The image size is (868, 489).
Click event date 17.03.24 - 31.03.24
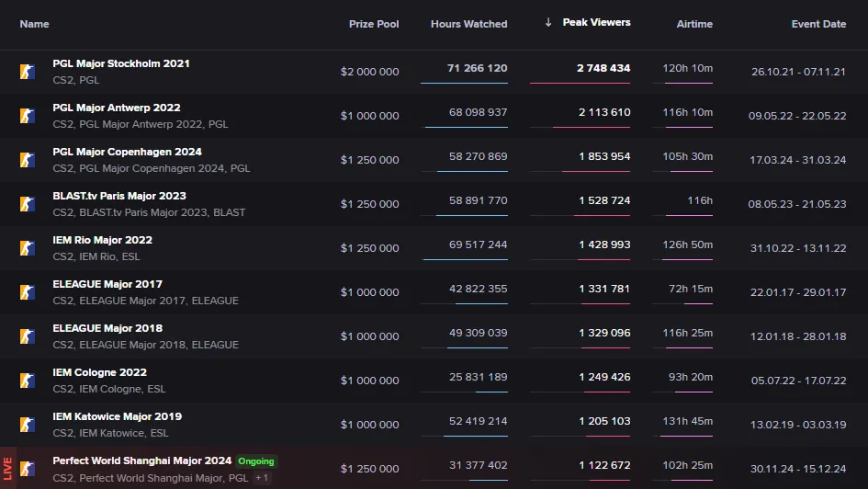797,160
